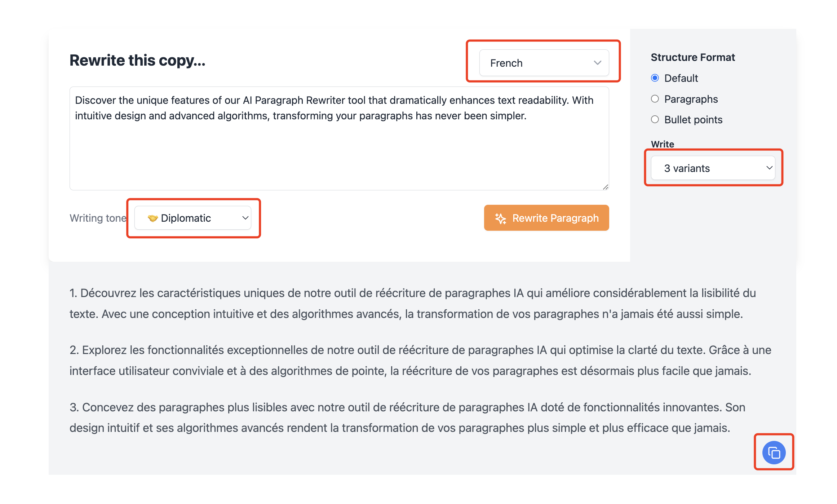Select the Default structure format
This screenshot has width=837, height=504.
(655, 78)
